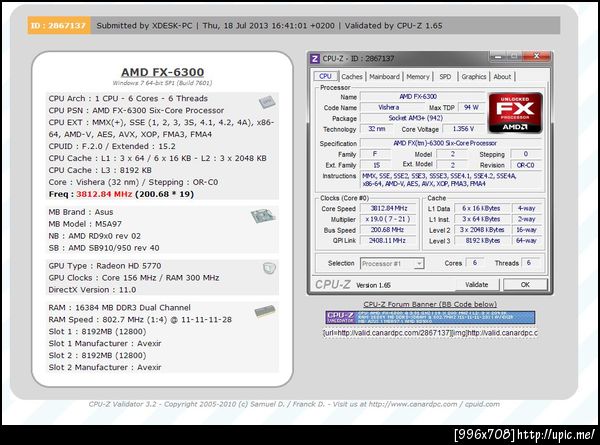Click the Level 2 3 x 2048 KBytes field
This screenshot has height=445, width=600.
[x=481, y=230]
